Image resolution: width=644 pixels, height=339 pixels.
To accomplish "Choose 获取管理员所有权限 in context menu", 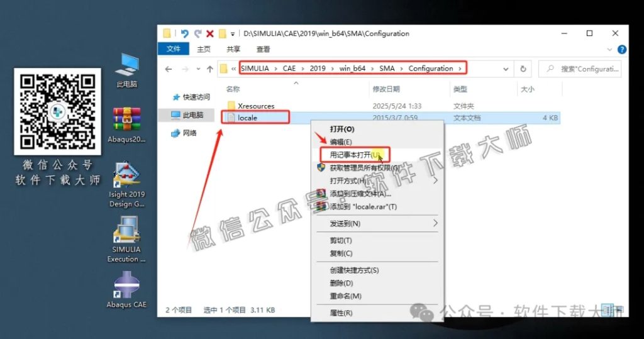I will (377, 168).
